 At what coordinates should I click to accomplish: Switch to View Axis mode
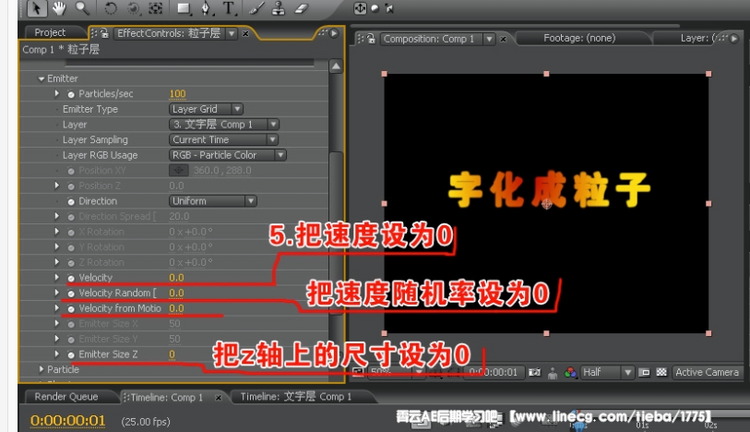(x=389, y=8)
